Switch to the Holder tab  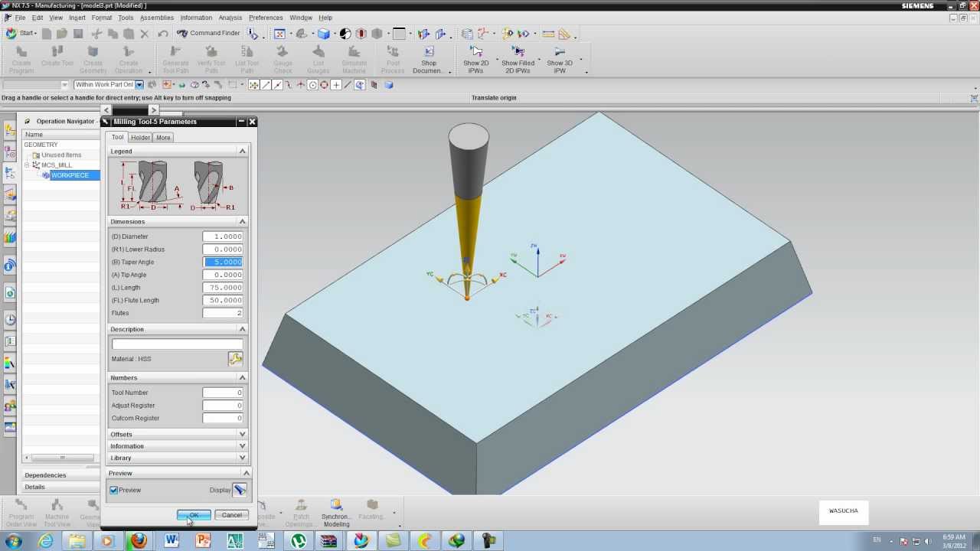click(140, 138)
